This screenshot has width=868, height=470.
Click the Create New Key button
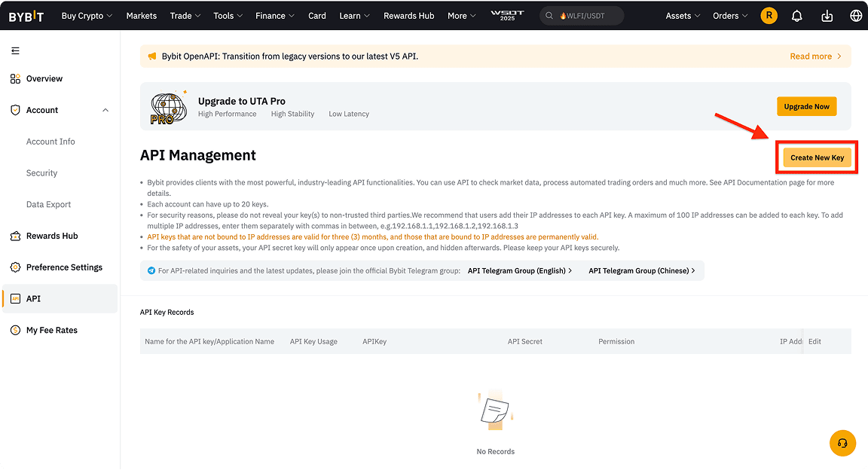coord(816,157)
